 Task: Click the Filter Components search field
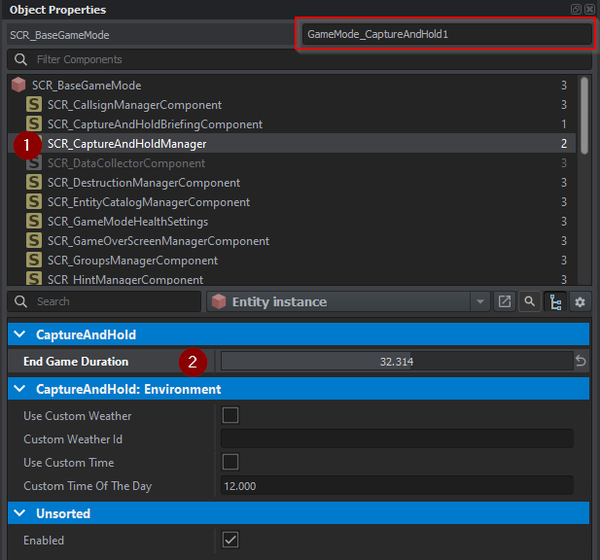tap(300, 60)
